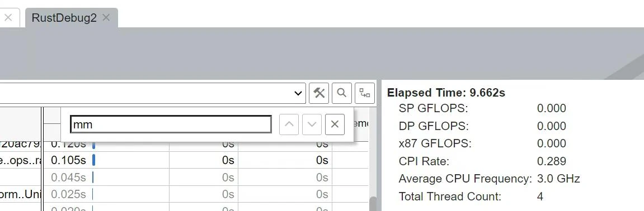Open the customize grouping tools icon
The width and height of the screenshot is (644, 211).
click(319, 93)
